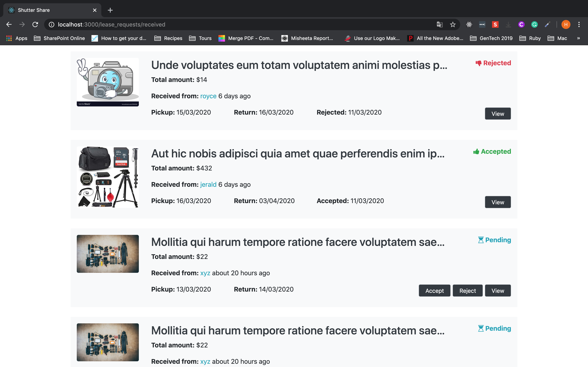Open the royce user profile link
The width and height of the screenshot is (588, 367).
click(x=208, y=96)
